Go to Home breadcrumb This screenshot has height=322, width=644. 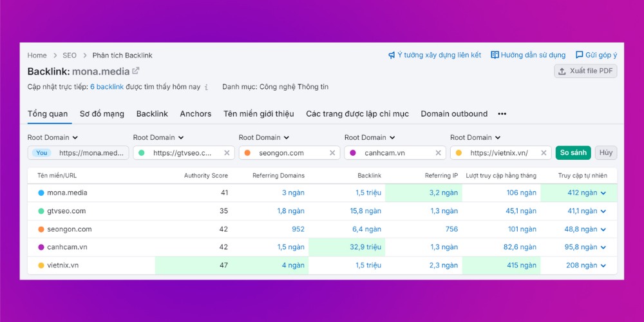coord(37,55)
